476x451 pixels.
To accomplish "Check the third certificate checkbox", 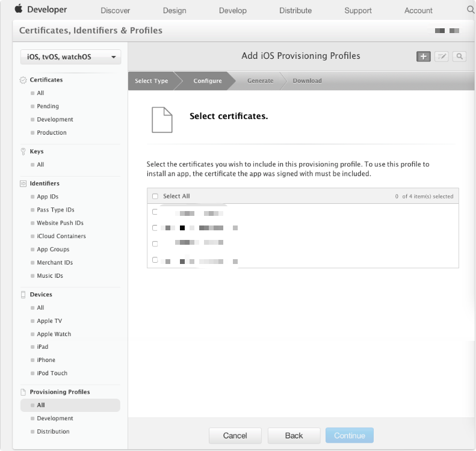I will [x=155, y=244].
